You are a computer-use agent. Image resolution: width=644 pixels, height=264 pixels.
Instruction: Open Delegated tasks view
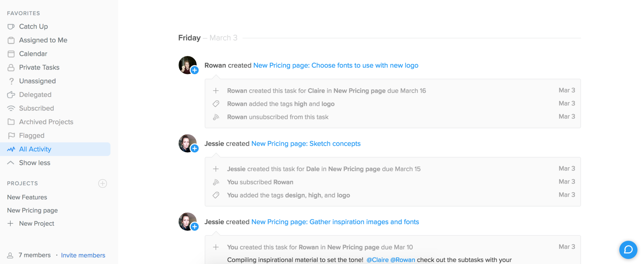click(35, 94)
